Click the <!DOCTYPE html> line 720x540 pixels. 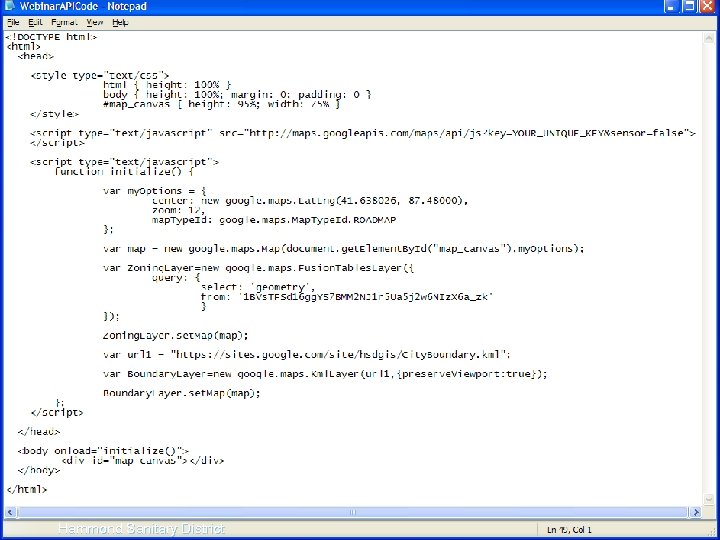(x=51, y=37)
